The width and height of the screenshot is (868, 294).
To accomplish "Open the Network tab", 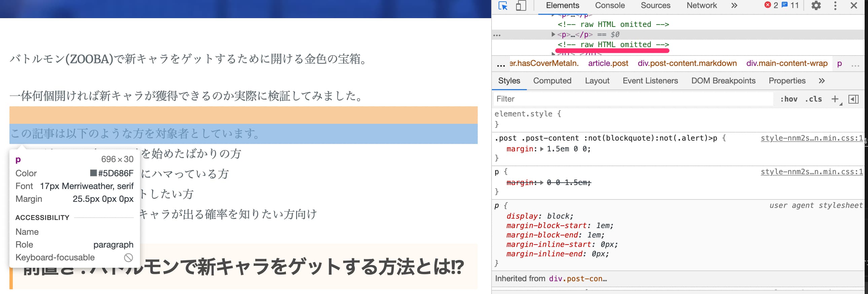I will (x=701, y=5).
